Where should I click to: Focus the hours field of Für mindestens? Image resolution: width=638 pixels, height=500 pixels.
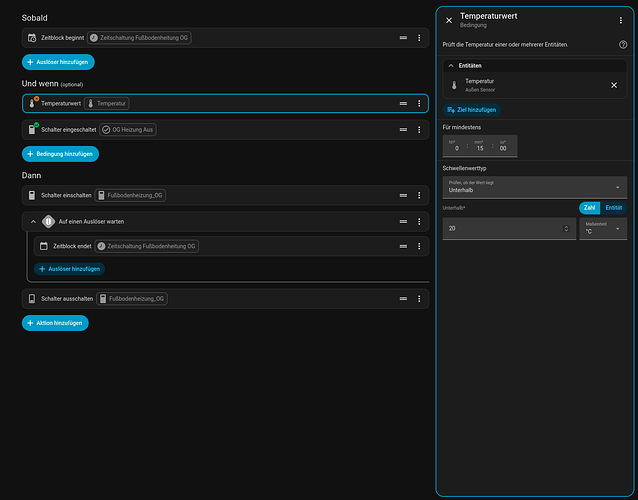(455, 146)
